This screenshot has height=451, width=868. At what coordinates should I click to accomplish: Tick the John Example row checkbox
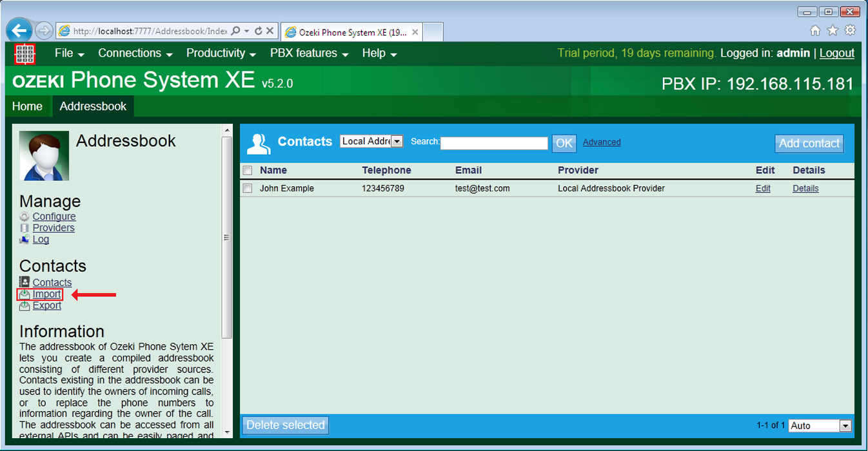tap(247, 189)
